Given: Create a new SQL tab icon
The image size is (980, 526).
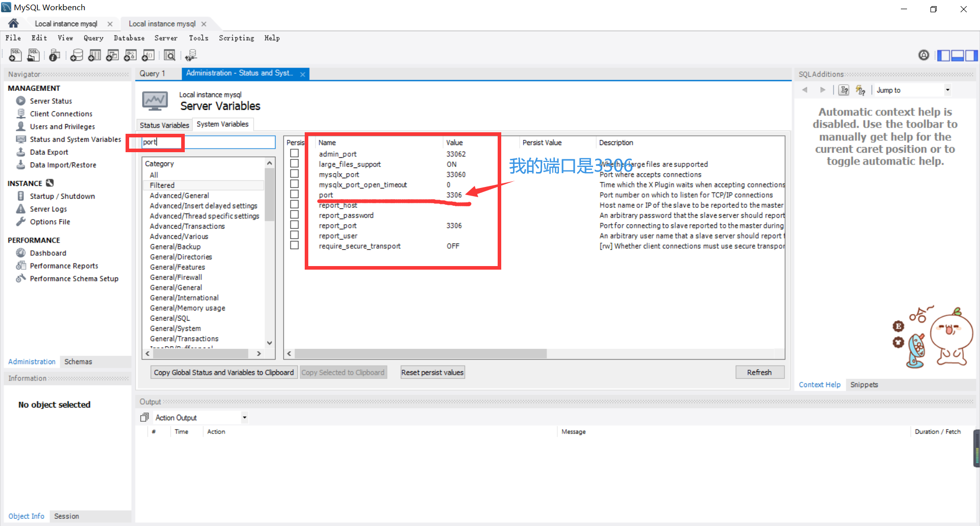Looking at the screenshot, I should (15, 55).
